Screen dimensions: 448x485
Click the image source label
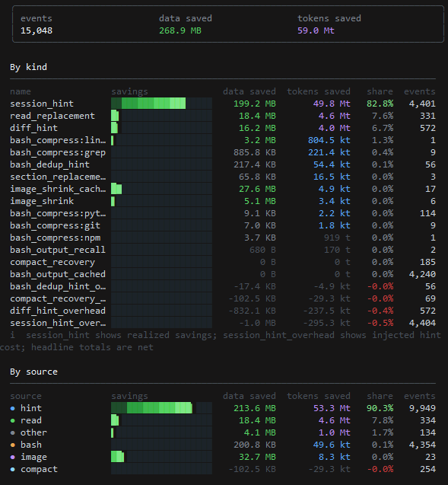coord(33,457)
